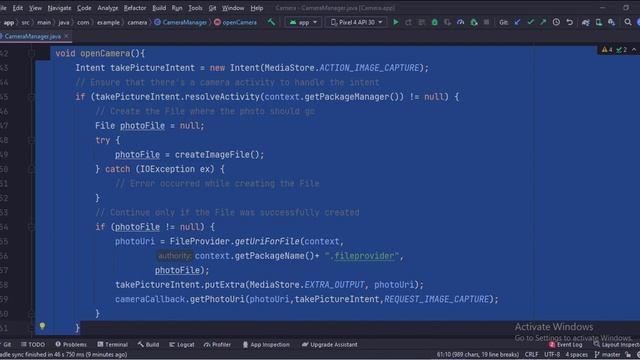Screen dimensions: 640x360
Task: Open the Help menu
Action: point(256,8)
